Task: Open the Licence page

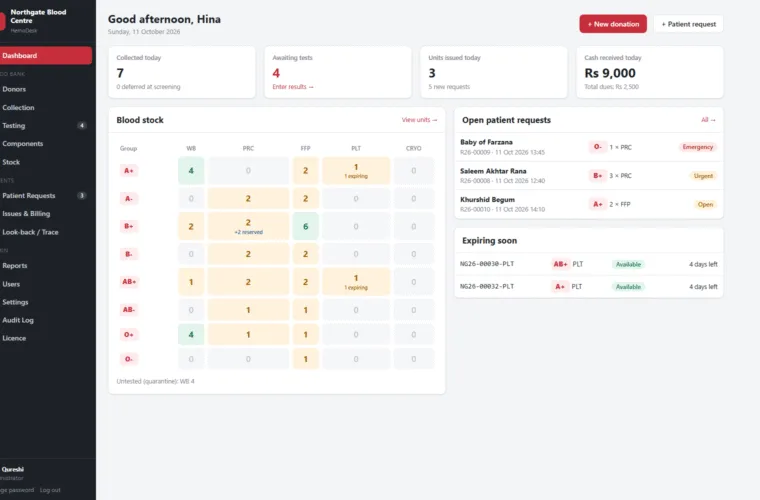Action: 45,338
